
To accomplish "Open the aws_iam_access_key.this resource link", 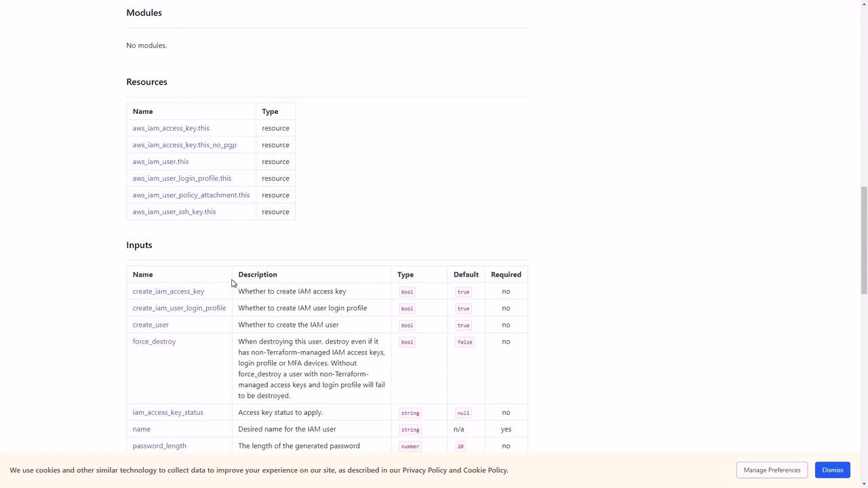I will point(171,128).
